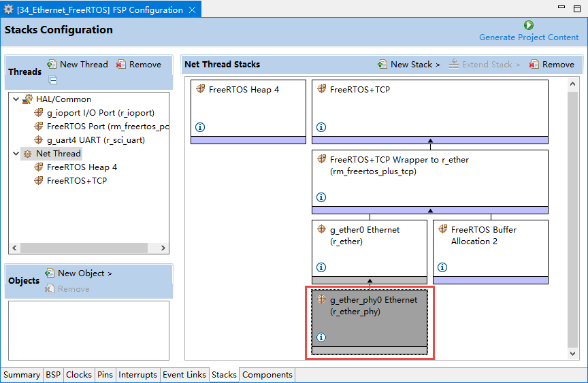Open info for FreeRTOS Buffer Allocation 2
This screenshot has width=588, height=383.
point(442,267)
